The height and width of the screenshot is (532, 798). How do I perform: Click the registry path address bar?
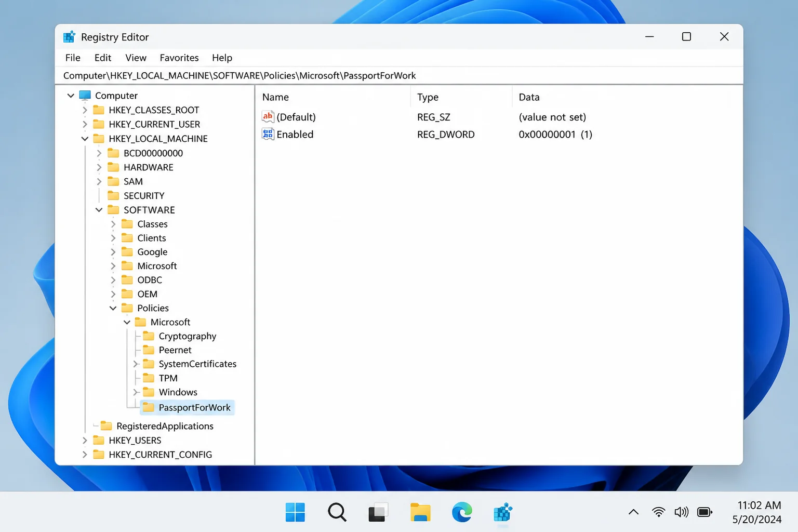tap(398, 75)
